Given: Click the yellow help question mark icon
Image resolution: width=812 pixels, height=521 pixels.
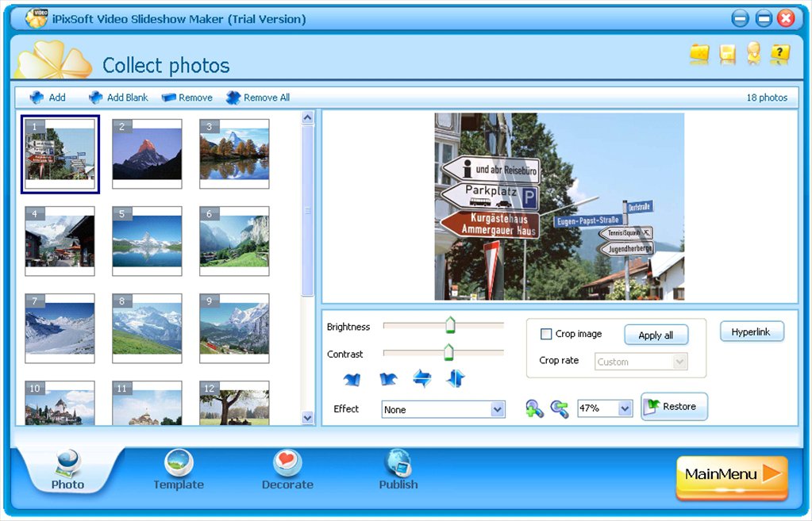Looking at the screenshot, I should coord(780,53).
